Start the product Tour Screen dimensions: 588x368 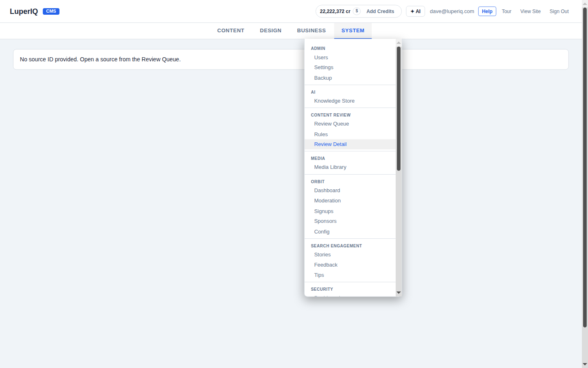tap(506, 11)
